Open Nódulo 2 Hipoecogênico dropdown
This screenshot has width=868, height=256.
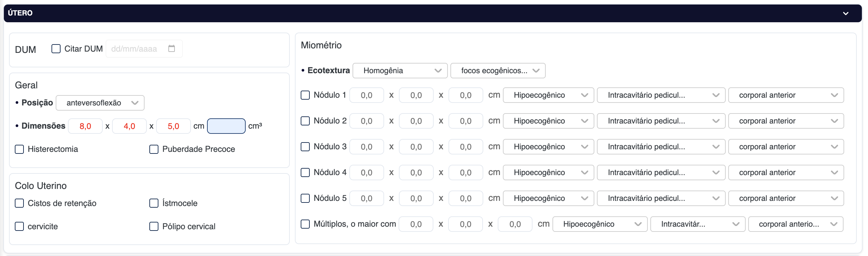[548, 121]
